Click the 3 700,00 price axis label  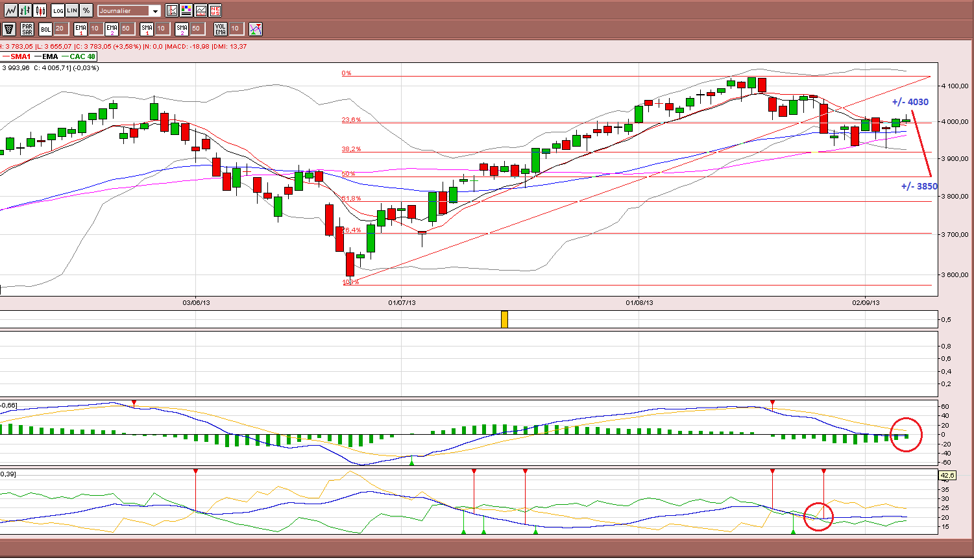(955, 234)
